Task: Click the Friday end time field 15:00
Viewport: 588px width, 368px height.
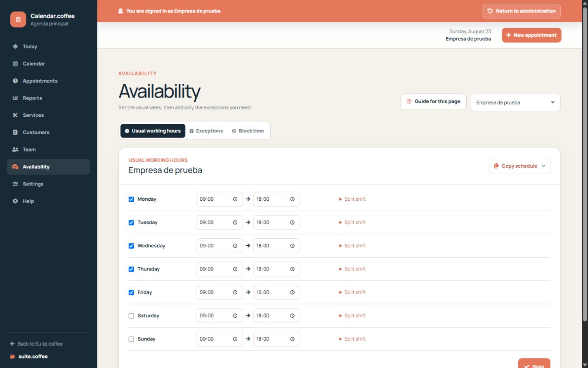Action: pos(276,292)
